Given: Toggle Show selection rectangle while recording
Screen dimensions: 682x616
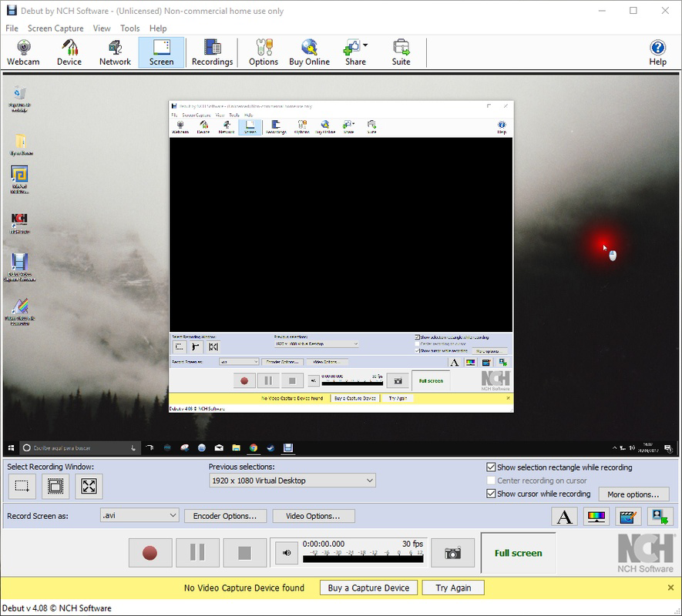Looking at the screenshot, I should [x=491, y=467].
